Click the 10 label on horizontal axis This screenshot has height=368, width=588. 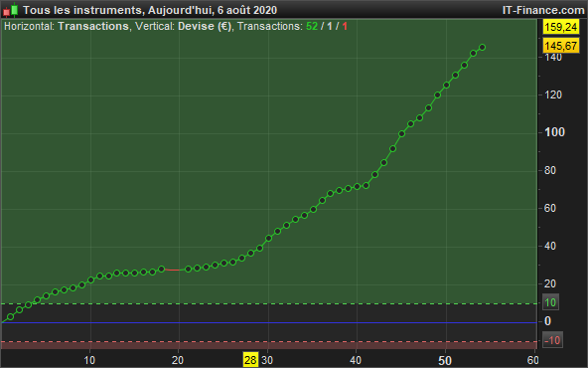pos(89,360)
